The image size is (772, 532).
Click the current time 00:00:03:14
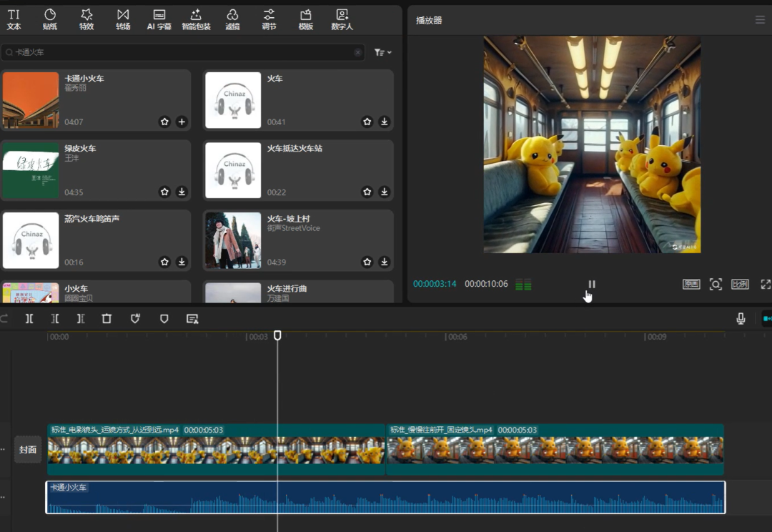[x=435, y=284]
